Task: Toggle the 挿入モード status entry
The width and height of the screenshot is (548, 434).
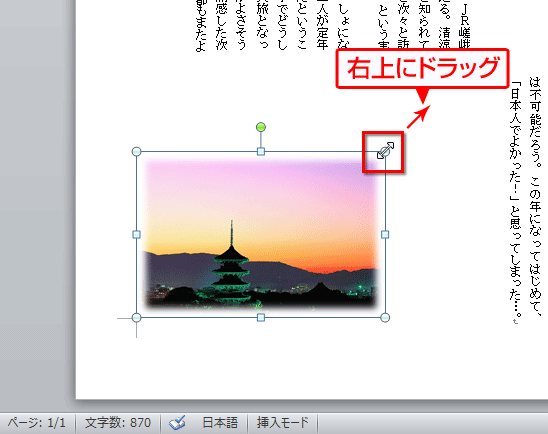Action: pyautogui.click(x=283, y=423)
